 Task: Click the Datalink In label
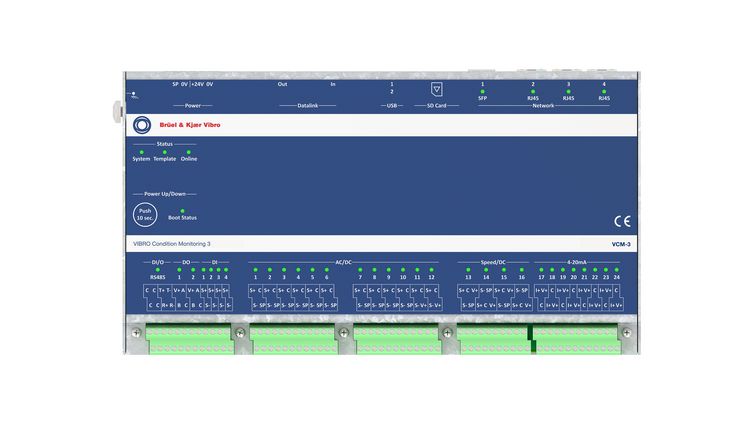coord(333,84)
